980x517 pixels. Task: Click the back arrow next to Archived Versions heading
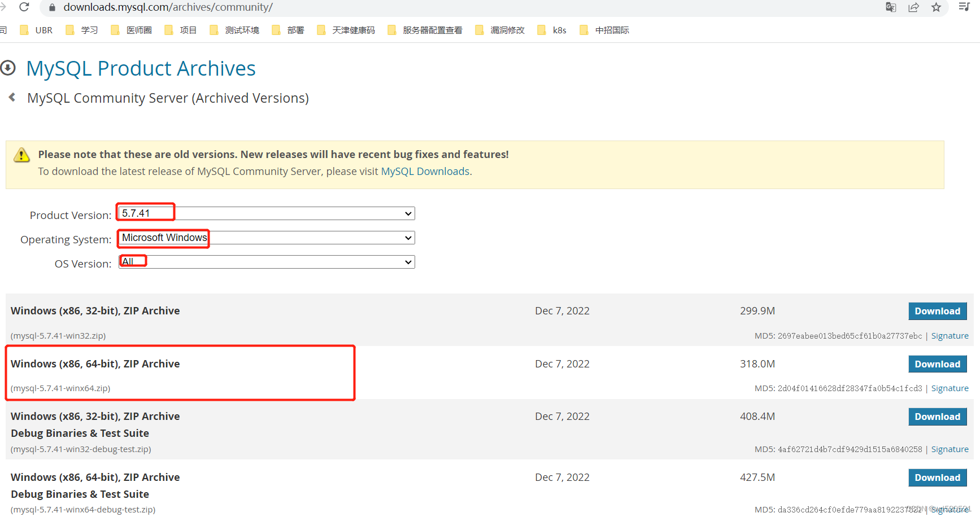click(12, 97)
